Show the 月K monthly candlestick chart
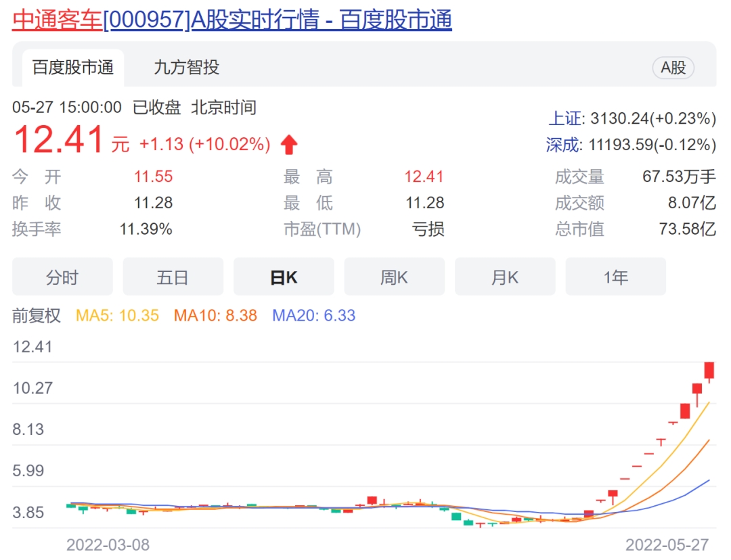This screenshot has height=560, width=731. (x=505, y=277)
